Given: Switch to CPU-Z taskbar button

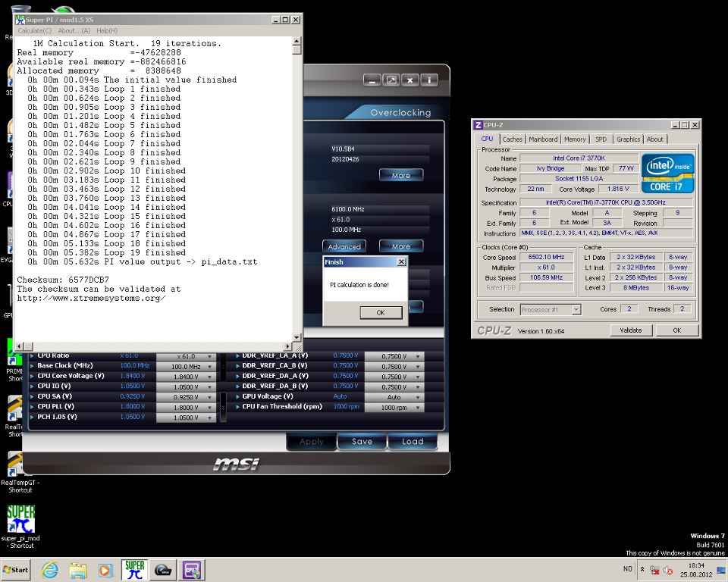Looking at the screenshot, I should (x=192, y=570).
